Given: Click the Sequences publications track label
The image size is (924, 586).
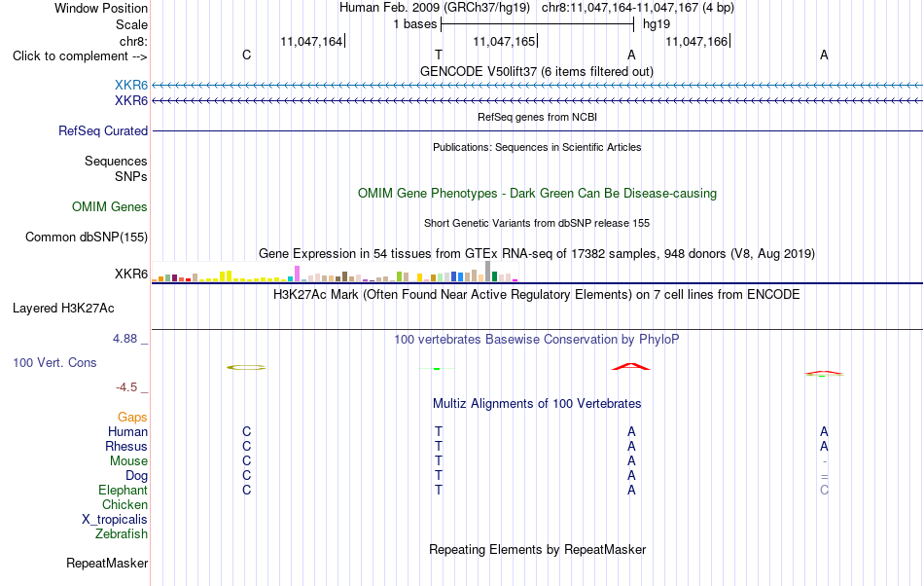Looking at the screenshot, I should pos(116,161).
